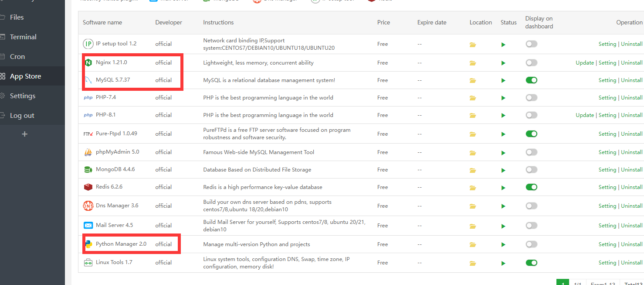Click the MySQL status play icon
Viewport: 644px width, 285px height.
click(x=503, y=80)
